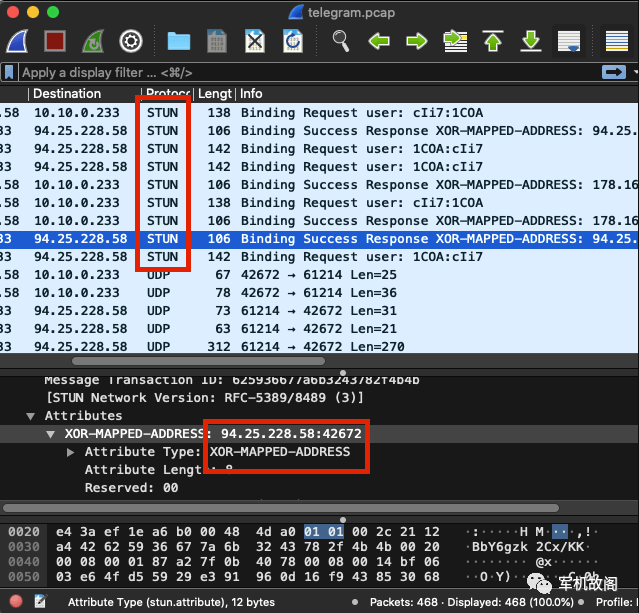Go to specified packet icon
Viewport: 639px width, 613px height.
click(x=455, y=41)
